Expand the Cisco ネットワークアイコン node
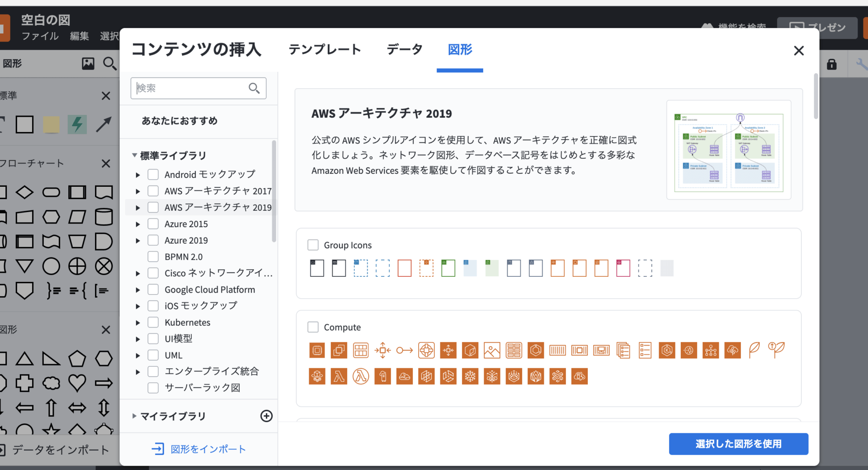This screenshot has height=470, width=868. [x=138, y=274]
